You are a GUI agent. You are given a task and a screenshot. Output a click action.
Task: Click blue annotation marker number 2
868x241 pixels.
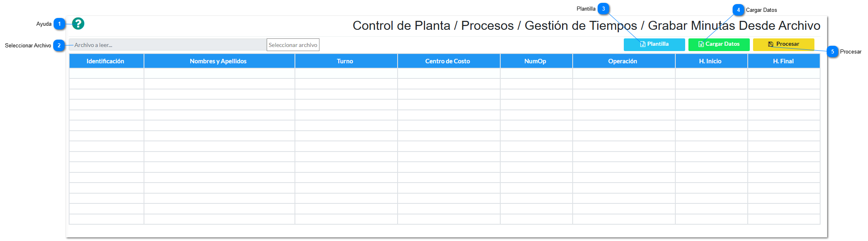click(59, 45)
